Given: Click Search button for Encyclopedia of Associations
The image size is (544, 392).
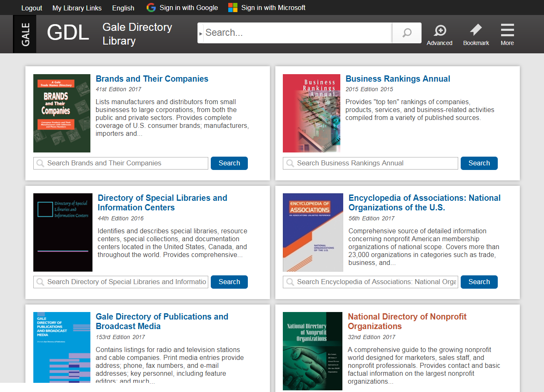Looking at the screenshot, I should 479,282.
